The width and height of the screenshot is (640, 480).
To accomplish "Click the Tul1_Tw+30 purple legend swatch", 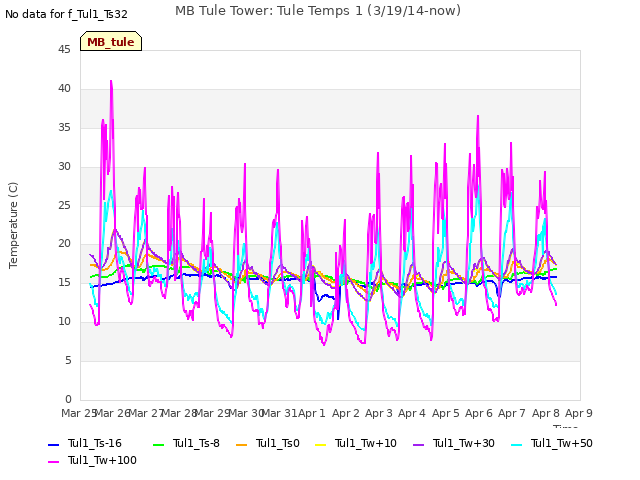I will pos(418,444).
